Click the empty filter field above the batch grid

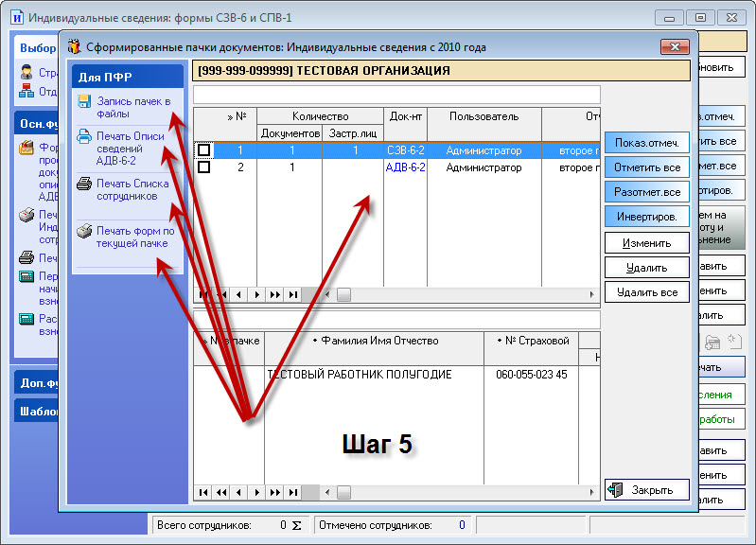coord(396,95)
